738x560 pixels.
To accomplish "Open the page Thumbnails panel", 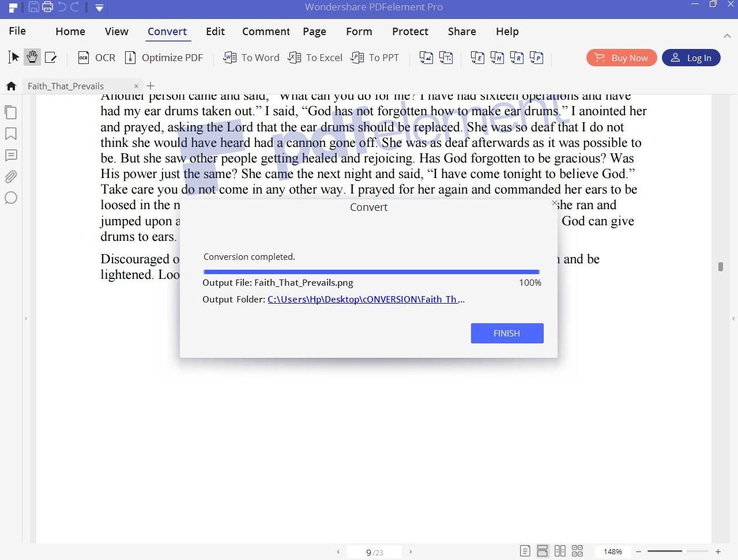I will pyautogui.click(x=10, y=112).
